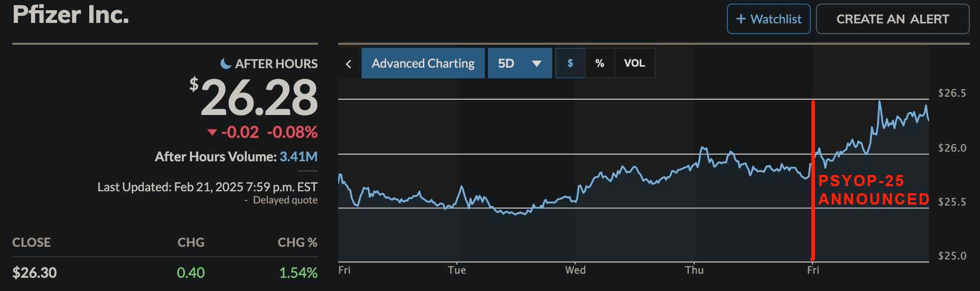Open the 5D time range dropdown
The image size is (980, 291).
click(520, 63)
